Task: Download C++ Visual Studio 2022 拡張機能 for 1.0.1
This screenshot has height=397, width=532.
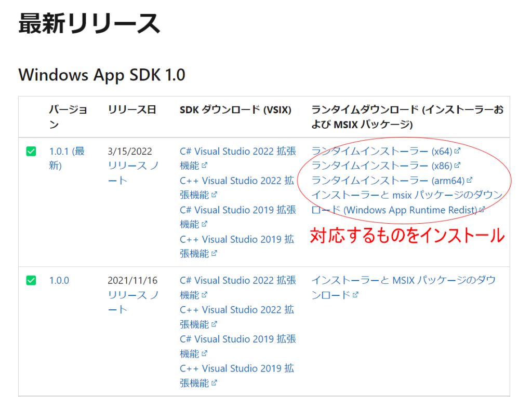Action: coord(237,187)
